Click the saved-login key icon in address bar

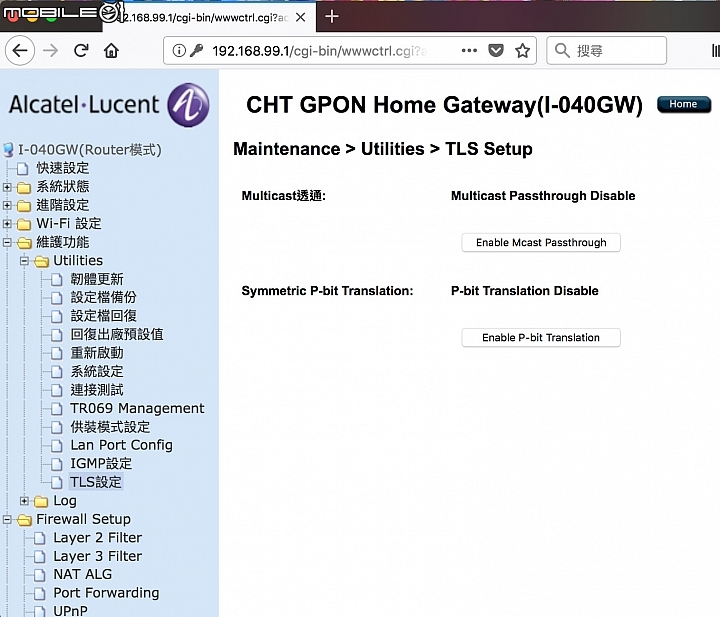click(x=197, y=50)
